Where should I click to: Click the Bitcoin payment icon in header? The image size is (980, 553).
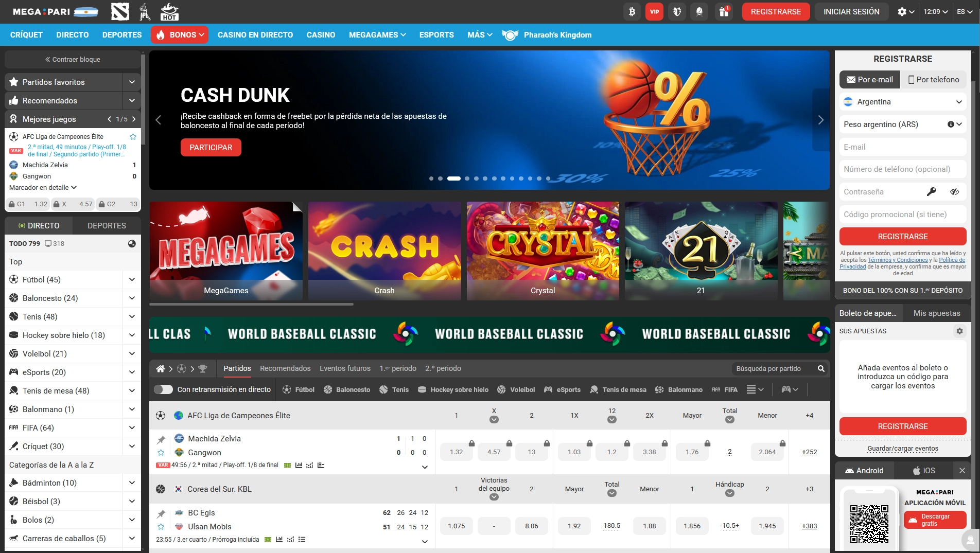(632, 11)
